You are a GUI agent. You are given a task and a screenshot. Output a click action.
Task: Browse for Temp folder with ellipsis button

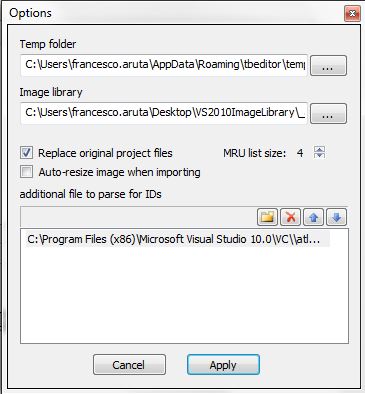pyautogui.click(x=328, y=66)
